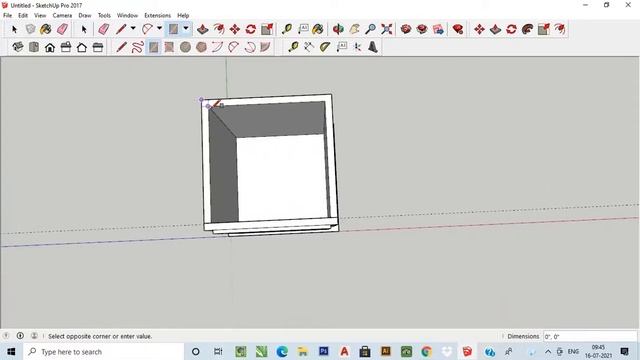
Task: Select the Axes tool
Action: click(357, 47)
